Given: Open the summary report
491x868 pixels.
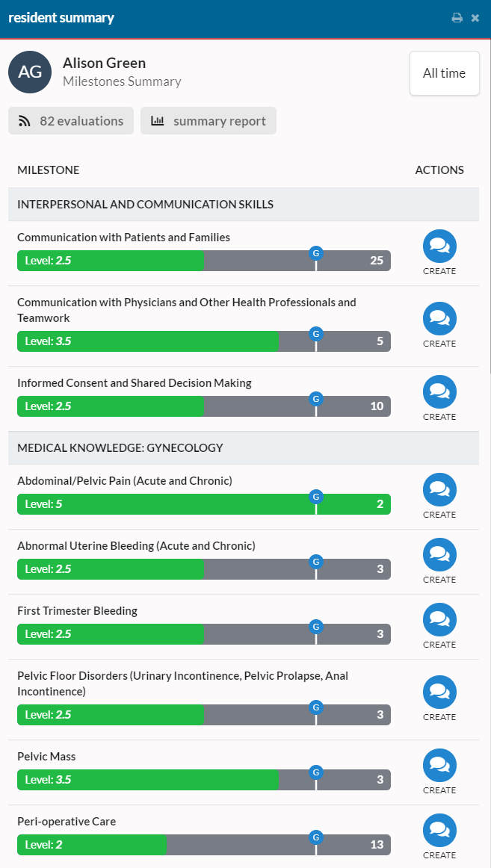Looking at the screenshot, I should (208, 121).
